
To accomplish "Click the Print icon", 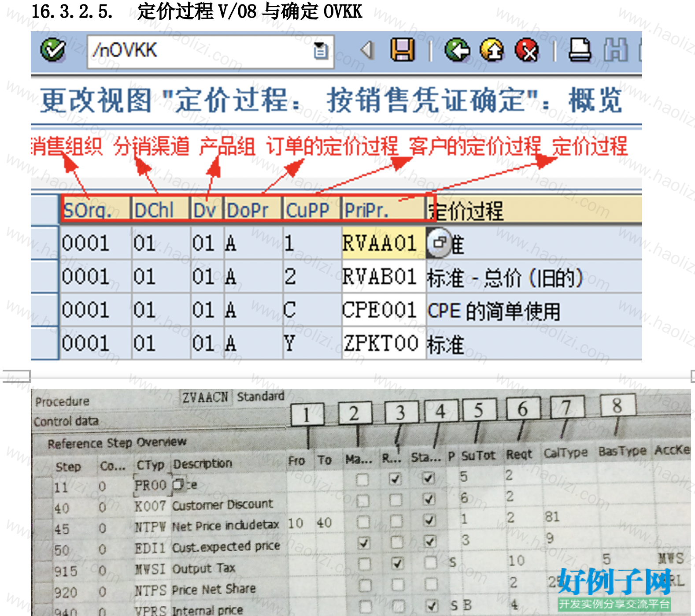I will click(580, 50).
